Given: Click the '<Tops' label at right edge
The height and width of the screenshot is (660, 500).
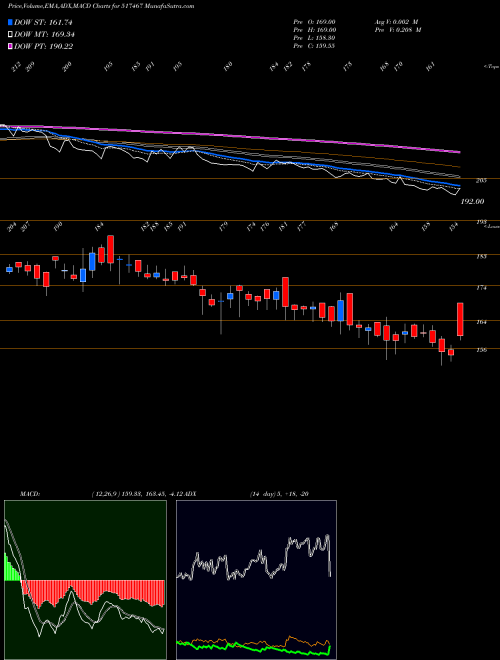Looking at the screenshot, I should (491, 66).
